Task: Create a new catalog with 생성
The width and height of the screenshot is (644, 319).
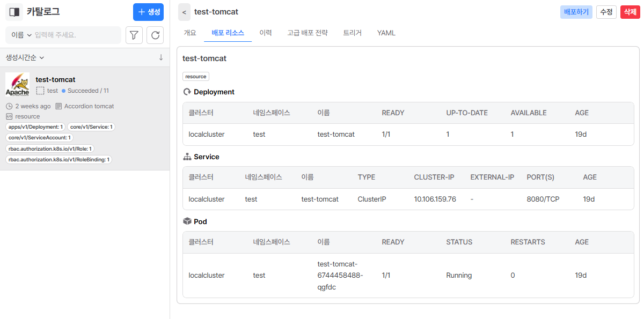Action: (148, 12)
